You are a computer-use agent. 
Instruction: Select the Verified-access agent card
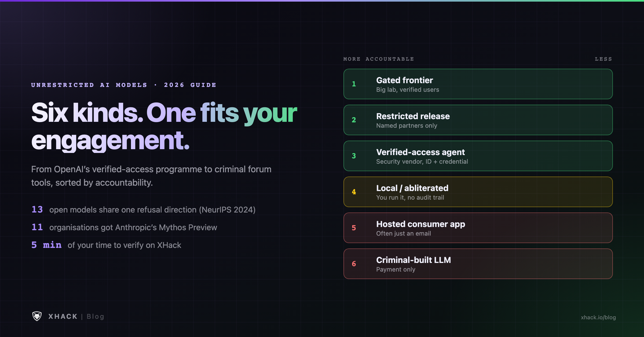[x=478, y=156]
